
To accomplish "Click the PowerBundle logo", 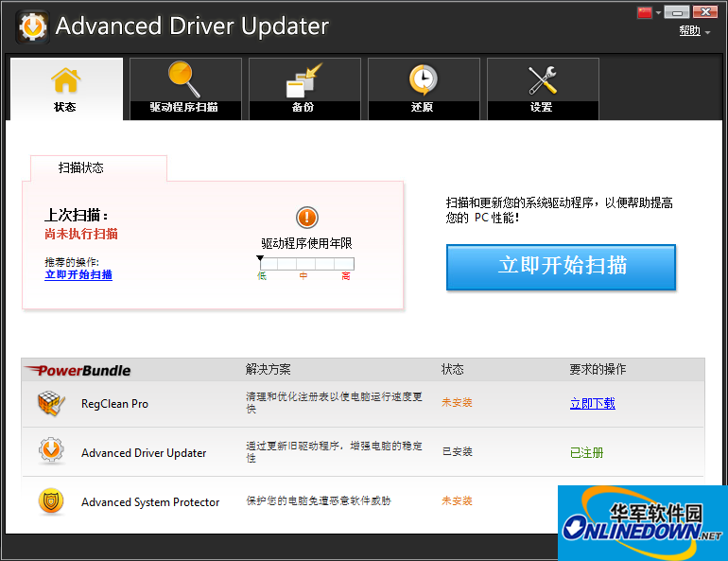I will (78, 370).
